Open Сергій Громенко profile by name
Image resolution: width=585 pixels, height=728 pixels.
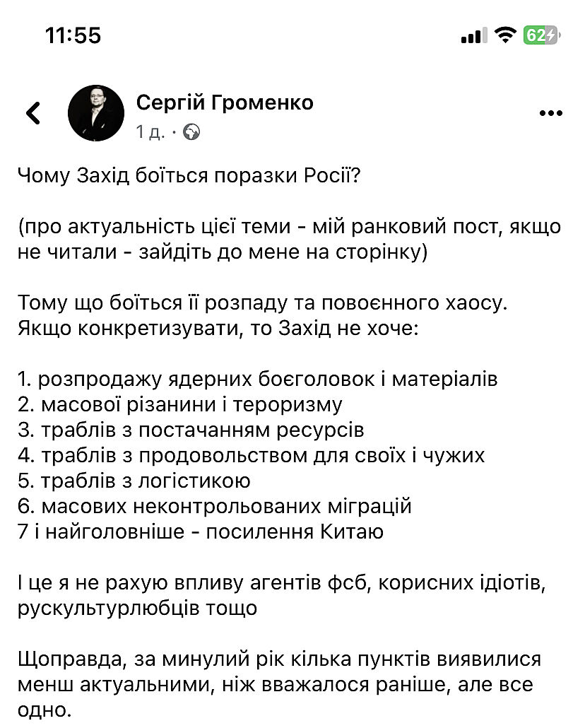click(225, 103)
